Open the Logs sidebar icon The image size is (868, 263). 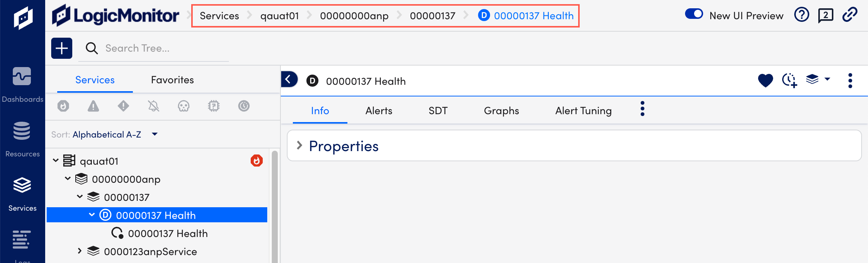(22, 246)
